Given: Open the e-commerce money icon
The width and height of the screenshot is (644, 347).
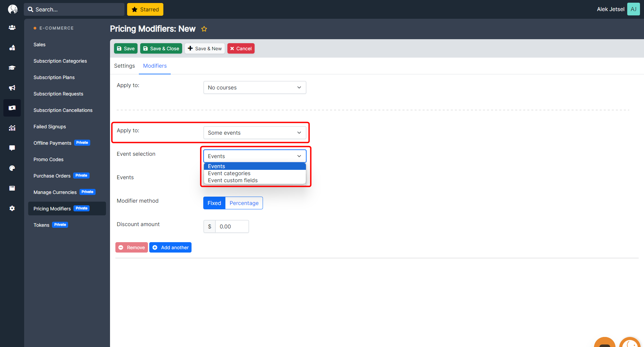Looking at the screenshot, I should 12,108.
